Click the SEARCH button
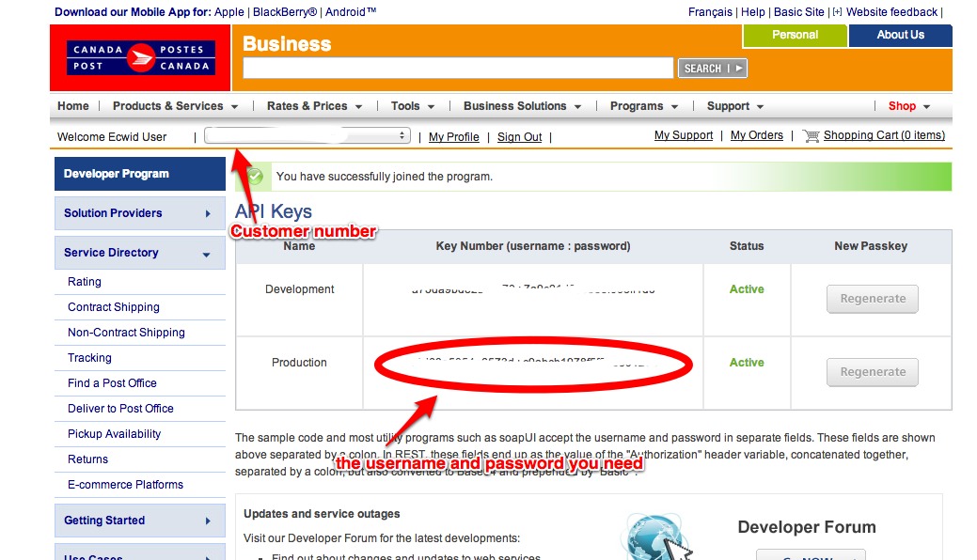Screen dimensions: 977x560 (712, 68)
